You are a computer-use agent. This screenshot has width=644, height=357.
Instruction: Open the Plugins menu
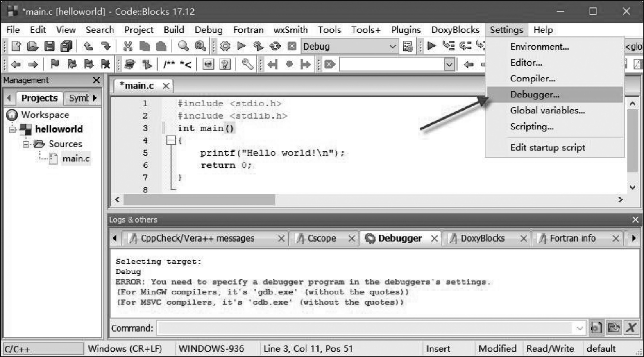click(x=406, y=30)
